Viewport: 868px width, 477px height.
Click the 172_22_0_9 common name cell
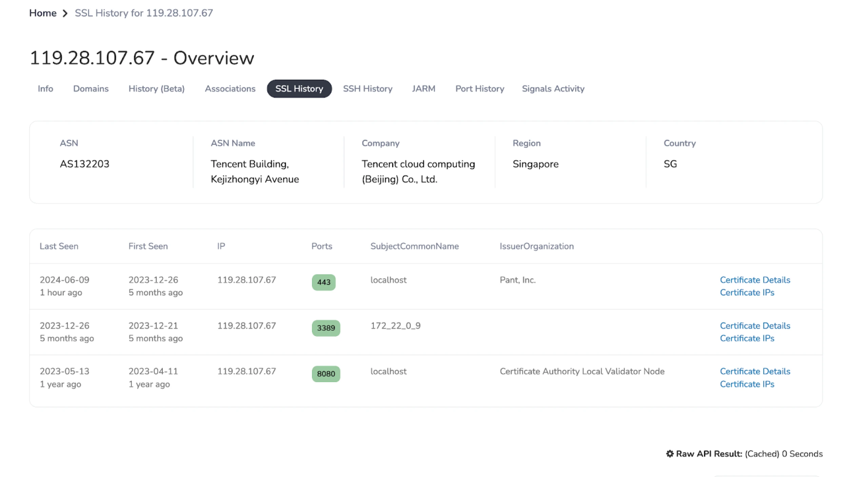tap(395, 326)
